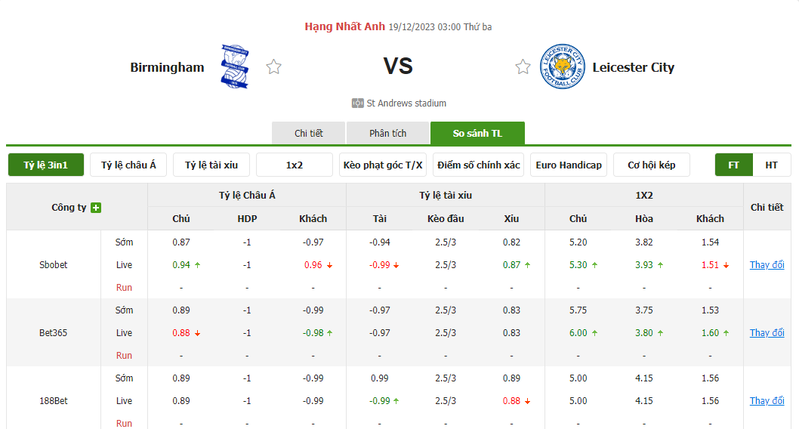Open the Thay đổi link for Bet365
799x429 pixels.
767,333
